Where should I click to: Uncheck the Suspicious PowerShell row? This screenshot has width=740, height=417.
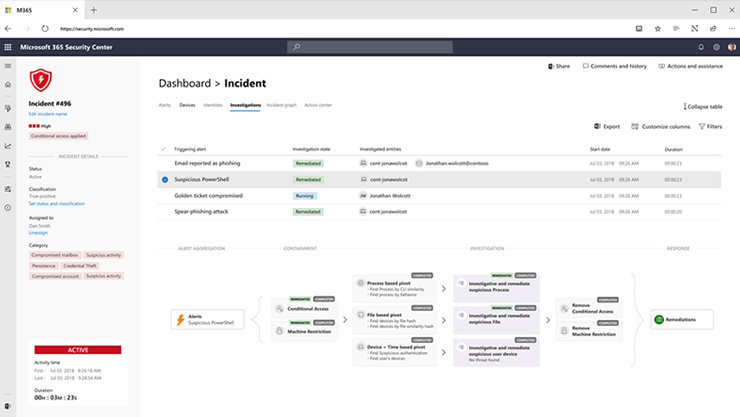[x=164, y=180]
